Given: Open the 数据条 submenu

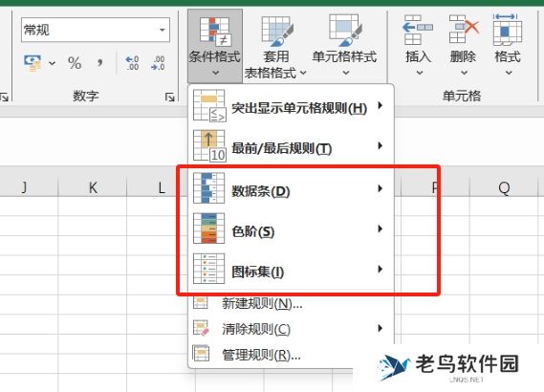Looking at the screenshot, I should point(291,188).
